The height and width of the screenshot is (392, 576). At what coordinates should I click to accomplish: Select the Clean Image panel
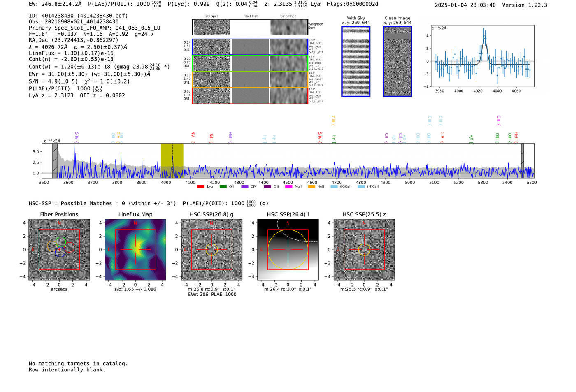(397, 61)
